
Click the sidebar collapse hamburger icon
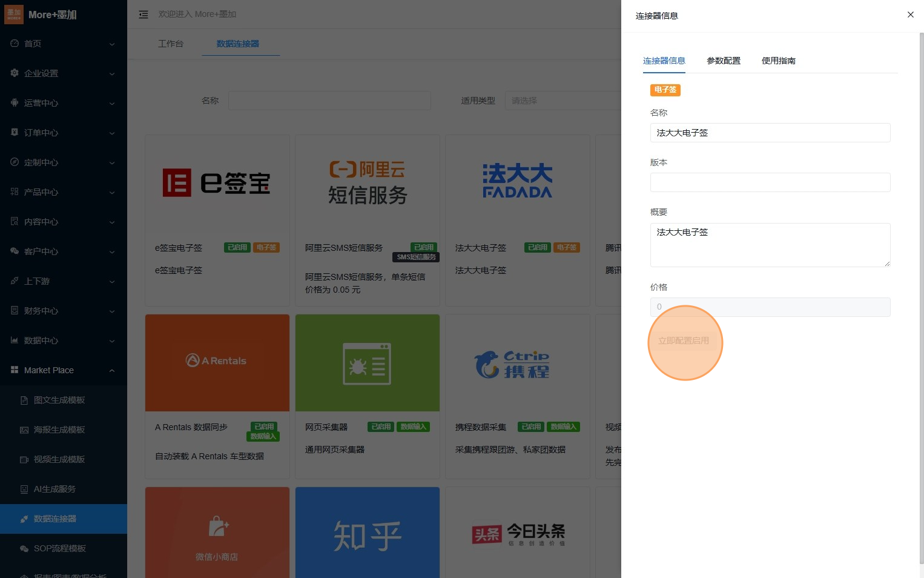point(144,15)
